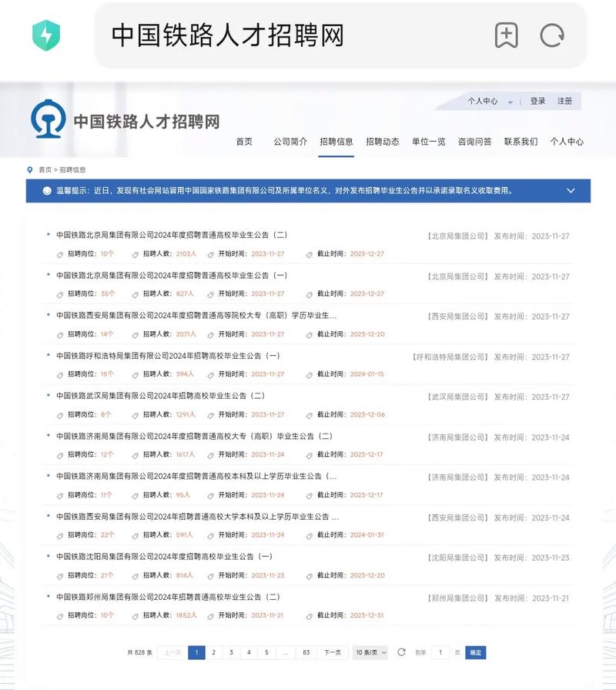Click 截止时间 2024-01-15 value
This screenshot has width=616, height=690.
[x=367, y=374]
